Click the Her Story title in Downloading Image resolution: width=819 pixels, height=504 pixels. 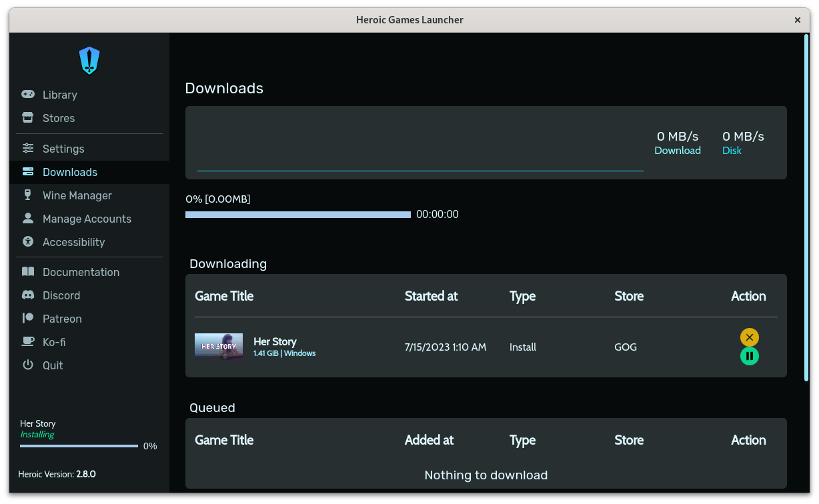pyautogui.click(x=275, y=341)
